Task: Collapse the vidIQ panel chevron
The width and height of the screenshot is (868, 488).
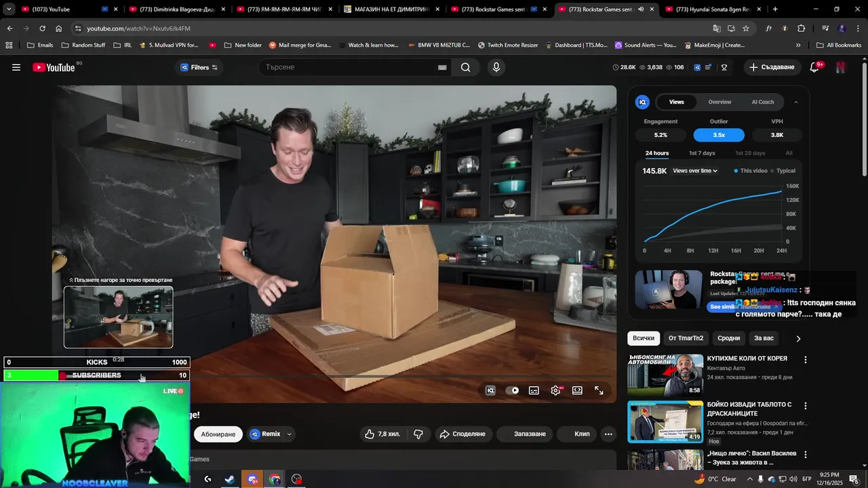Action: tap(796, 102)
